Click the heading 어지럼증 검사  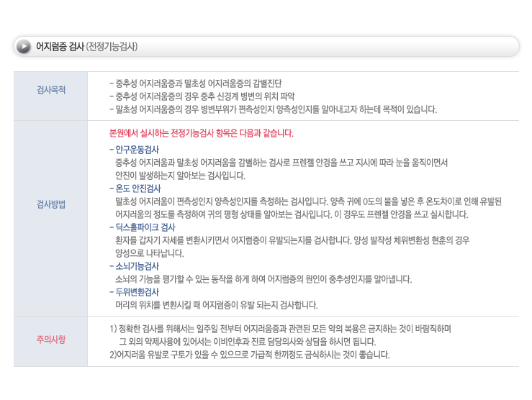60,47
